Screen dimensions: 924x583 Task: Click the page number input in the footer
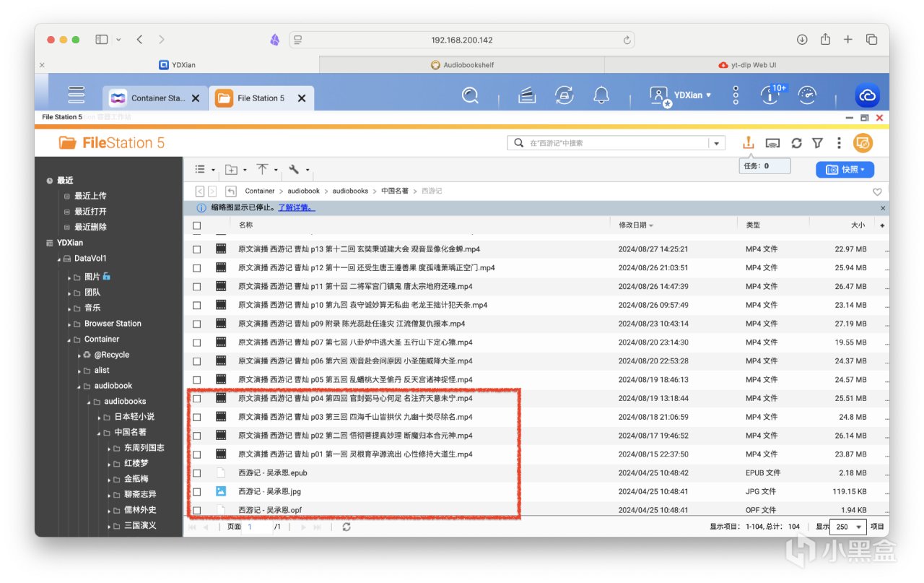(257, 527)
